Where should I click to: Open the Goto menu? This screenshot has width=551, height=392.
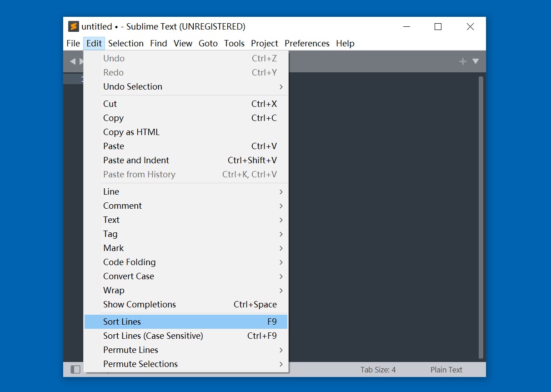point(208,43)
